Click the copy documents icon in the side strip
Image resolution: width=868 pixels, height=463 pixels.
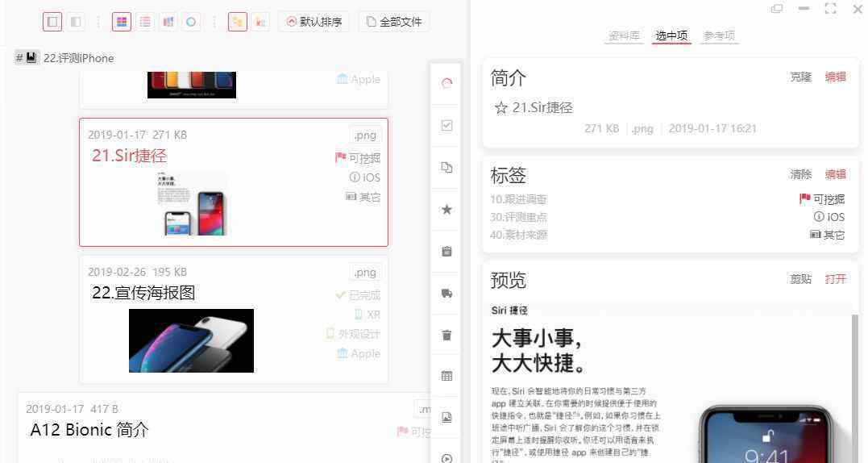[x=446, y=167]
